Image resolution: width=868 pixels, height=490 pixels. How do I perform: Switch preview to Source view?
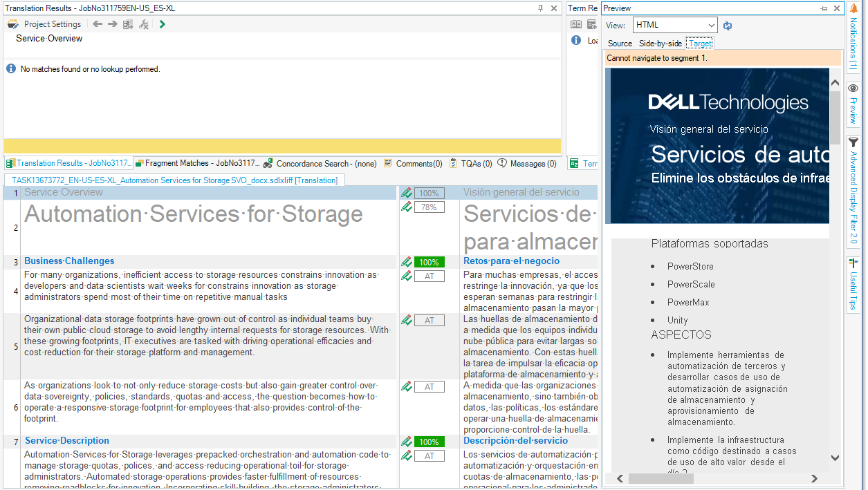[x=619, y=43]
